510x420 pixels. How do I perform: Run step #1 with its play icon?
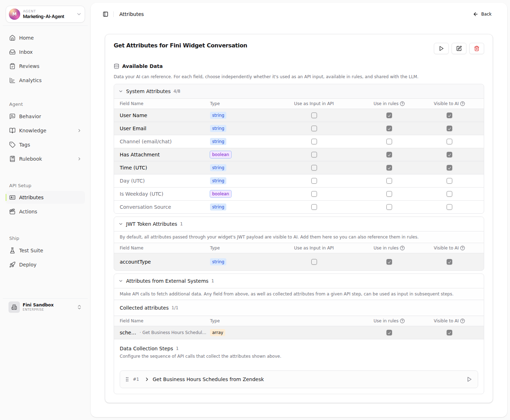point(469,379)
